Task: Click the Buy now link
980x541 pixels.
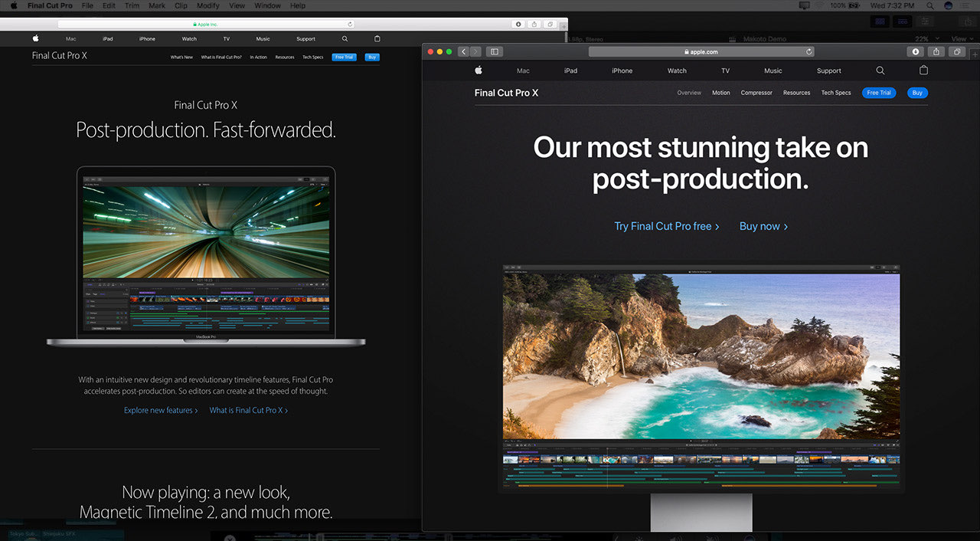Action: click(x=763, y=226)
